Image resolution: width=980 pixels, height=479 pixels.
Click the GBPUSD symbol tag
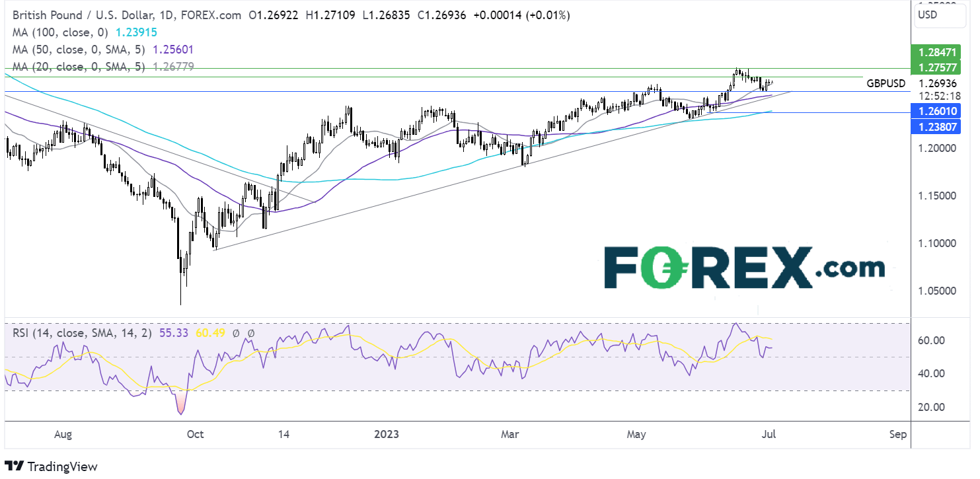click(886, 84)
